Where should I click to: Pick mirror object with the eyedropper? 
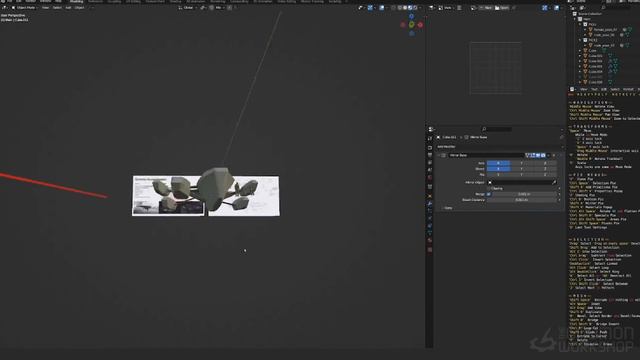click(554, 182)
